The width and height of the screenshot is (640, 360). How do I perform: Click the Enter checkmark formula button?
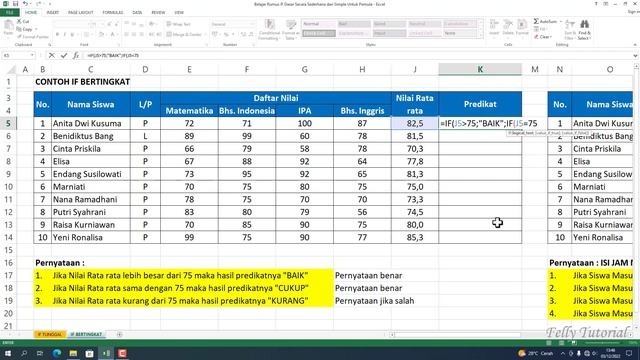coord(64,55)
